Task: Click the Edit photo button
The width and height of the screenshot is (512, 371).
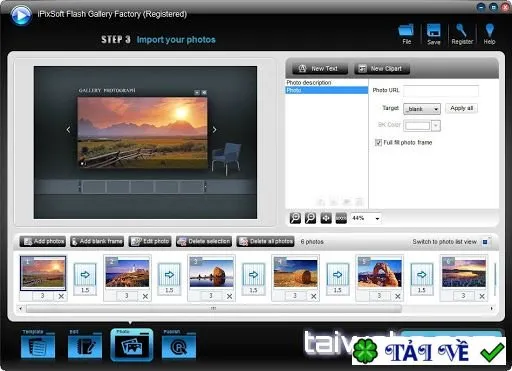Action: pos(150,241)
